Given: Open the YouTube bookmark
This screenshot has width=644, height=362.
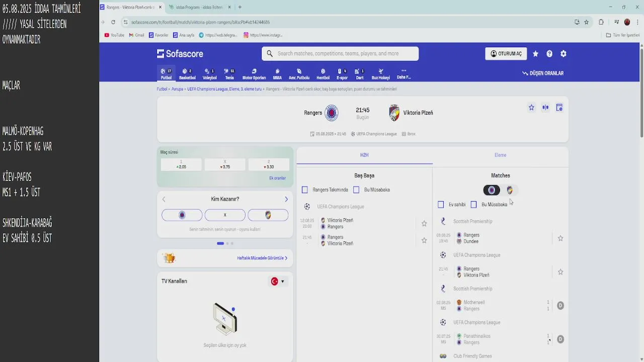Looking at the screenshot, I should [x=114, y=35].
